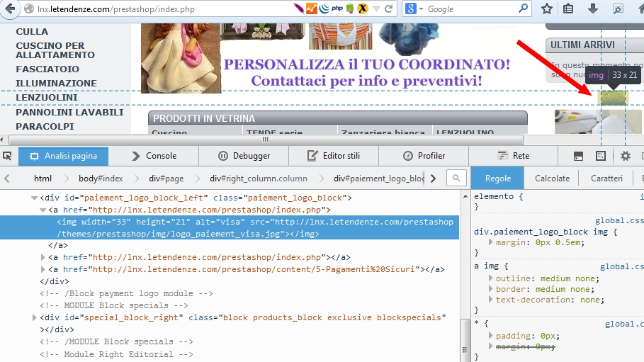This screenshot has width=644, height=362.
Task: Bookmark this page with the star icon
Action: click(x=547, y=9)
